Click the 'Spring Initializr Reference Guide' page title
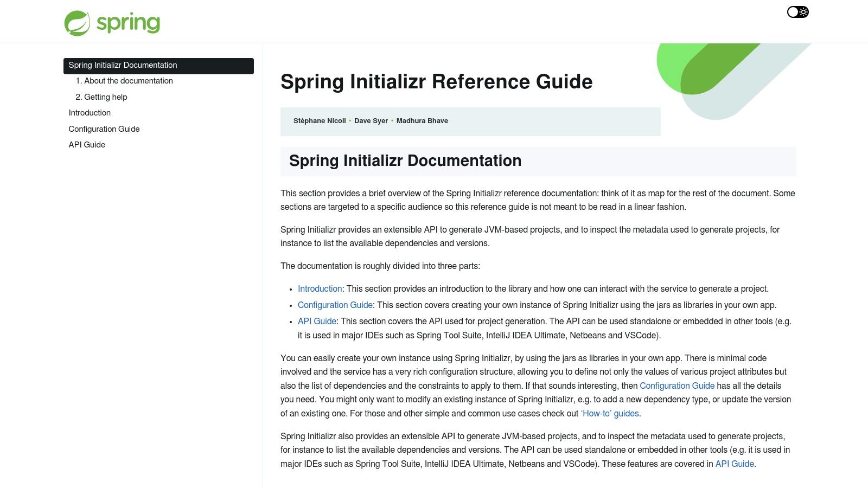 pyautogui.click(x=437, y=81)
